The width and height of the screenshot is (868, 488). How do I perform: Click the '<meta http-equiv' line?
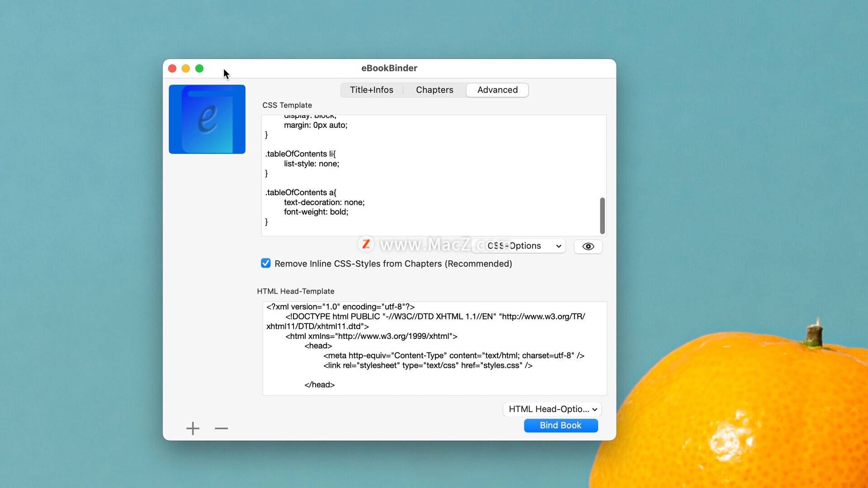pos(454,356)
